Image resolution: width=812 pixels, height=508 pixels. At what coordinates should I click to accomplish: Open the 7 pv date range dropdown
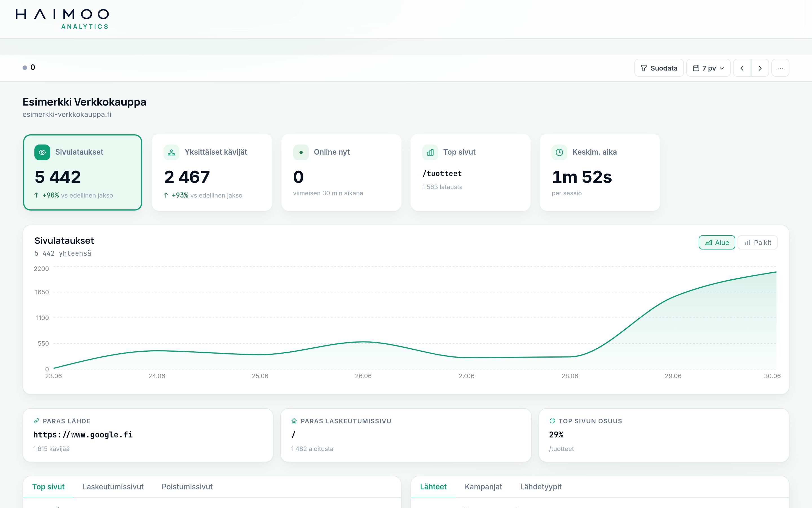[x=708, y=68]
